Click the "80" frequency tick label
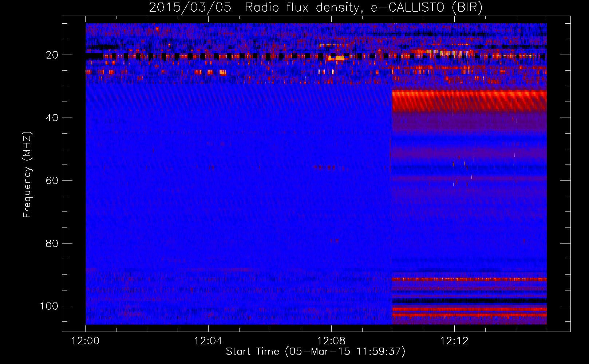 click(52, 244)
